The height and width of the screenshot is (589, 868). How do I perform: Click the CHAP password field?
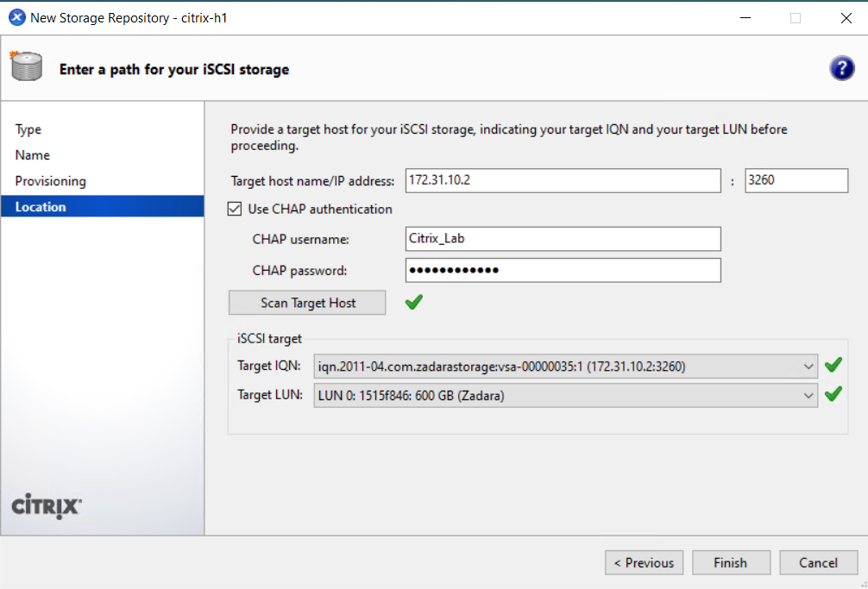point(563,271)
